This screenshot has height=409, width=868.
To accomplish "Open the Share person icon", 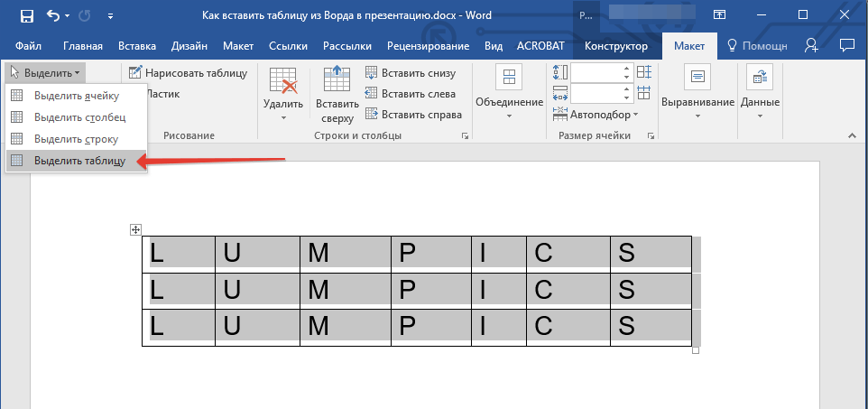I will pos(812,45).
